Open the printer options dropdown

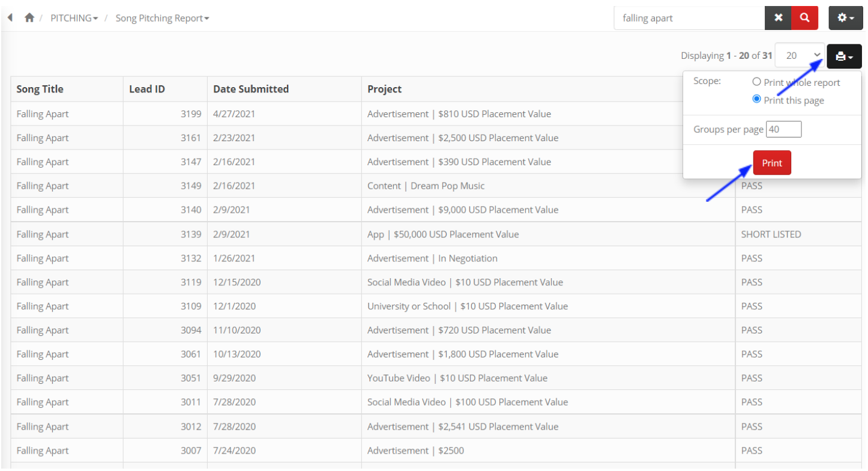tap(844, 56)
